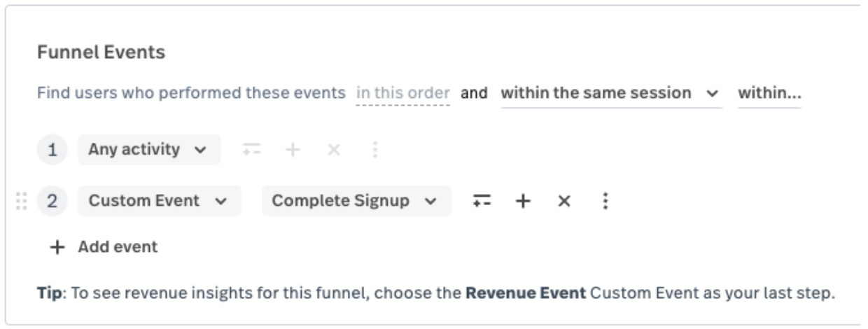This screenshot has width=868, height=329.
Task: Open the Any activity dropdown
Action: coord(148,149)
